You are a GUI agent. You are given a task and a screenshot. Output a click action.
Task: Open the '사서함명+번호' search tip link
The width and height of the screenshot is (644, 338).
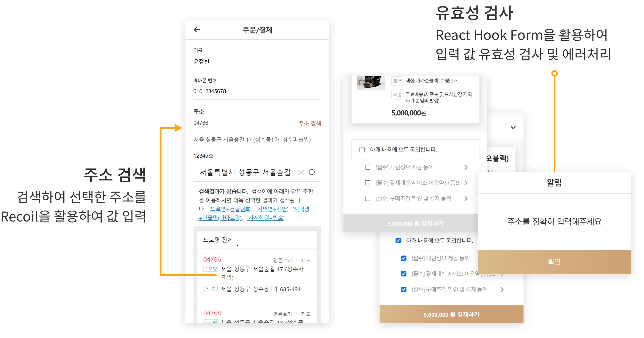266,218
